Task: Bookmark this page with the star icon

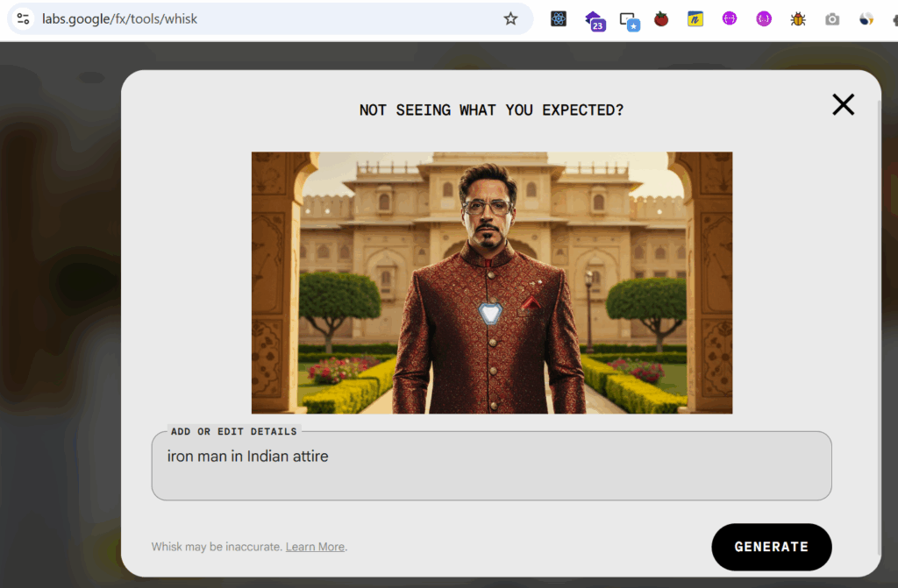Action: 510,18
